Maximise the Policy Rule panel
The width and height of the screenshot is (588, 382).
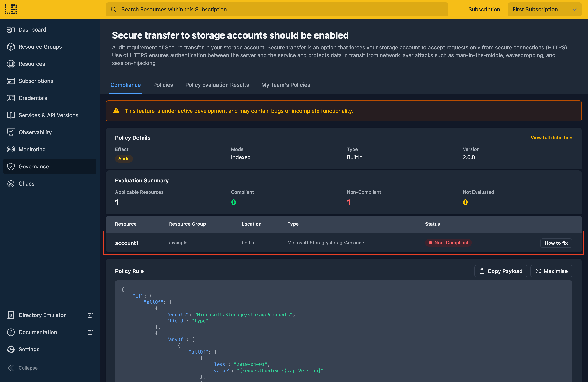[x=551, y=271]
